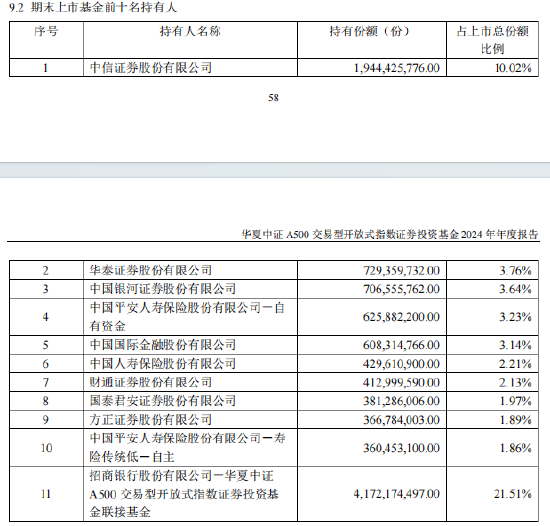Select section heading 9.2 期末上市基金前十名持有人
This screenshot has height=526, width=550.
(x=93, y=7)
